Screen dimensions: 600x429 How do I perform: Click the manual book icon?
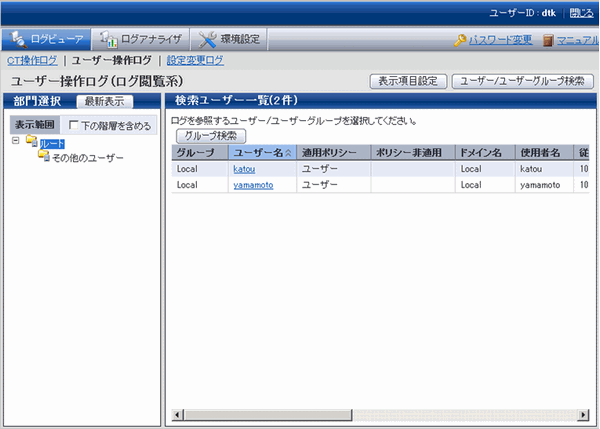[548, 41]
